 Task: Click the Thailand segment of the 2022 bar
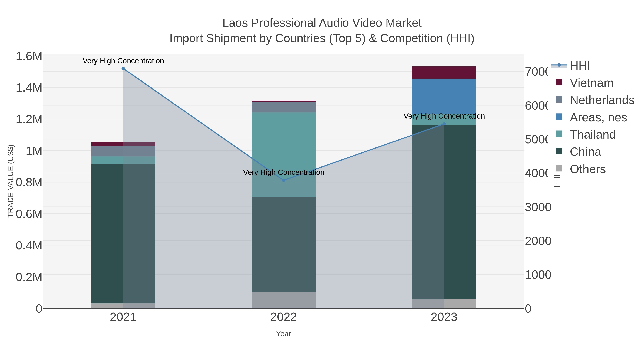pyautogui.click(x=284, y=155)
